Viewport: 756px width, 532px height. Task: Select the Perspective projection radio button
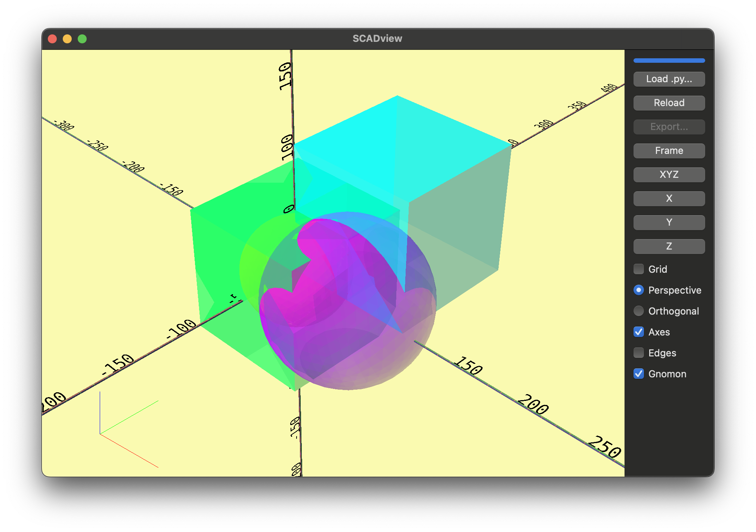pyautogui.click(x=638, y=290)
